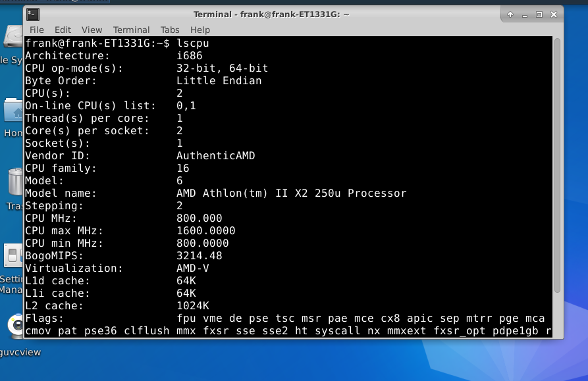Click the 'clflush' flag in the last line
This screenshot has height=381, width=588.
point(147,331)
